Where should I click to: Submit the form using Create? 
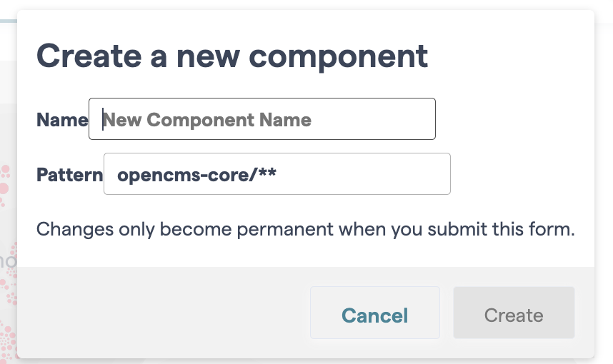tap(513, 315)
